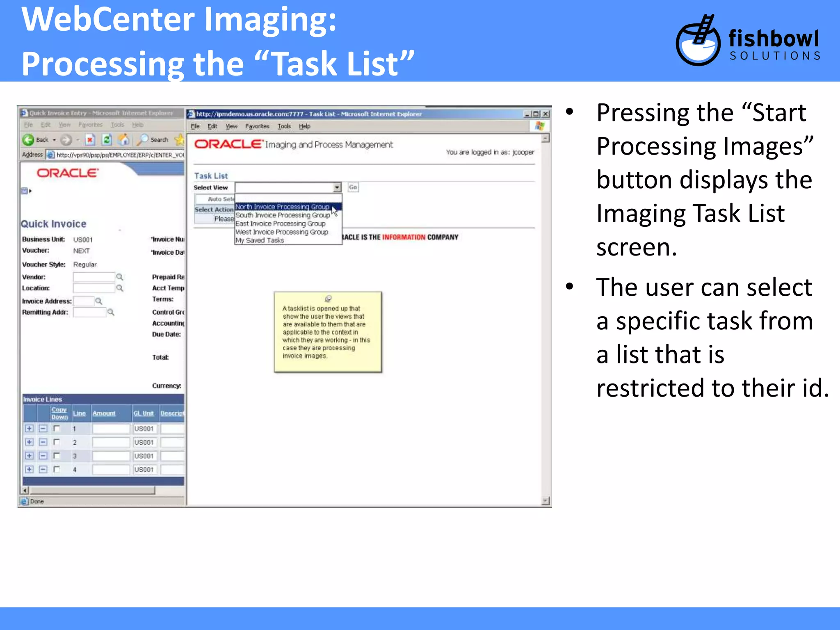Click the grey Forward arrow icon

click(x=66, y=140)
